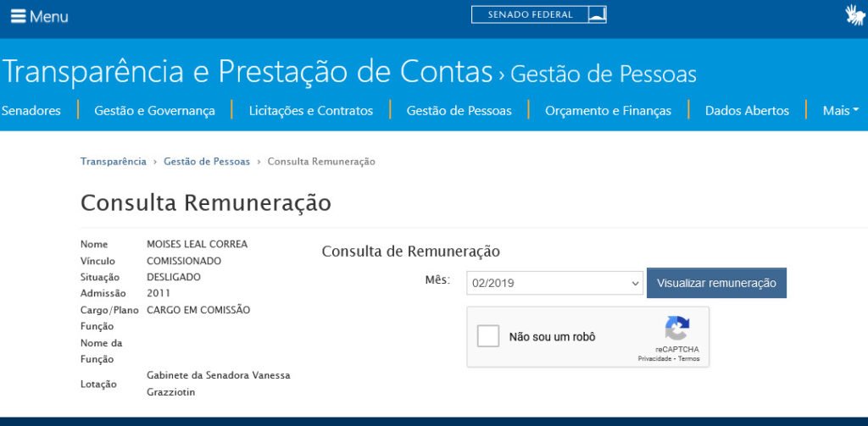Click Gestão de Pessoas header subtitle
868x426 pixels.
tap(604, 75)
